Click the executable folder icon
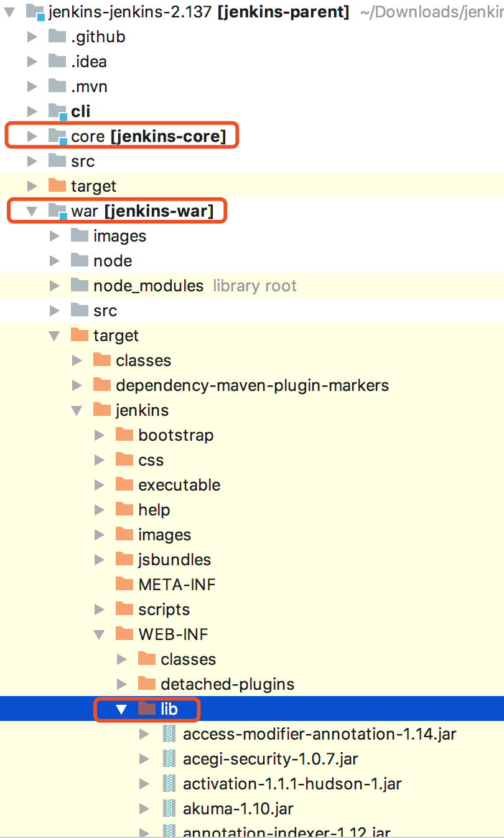This screenshot has width=504, height=838. [x=124, y=484]
